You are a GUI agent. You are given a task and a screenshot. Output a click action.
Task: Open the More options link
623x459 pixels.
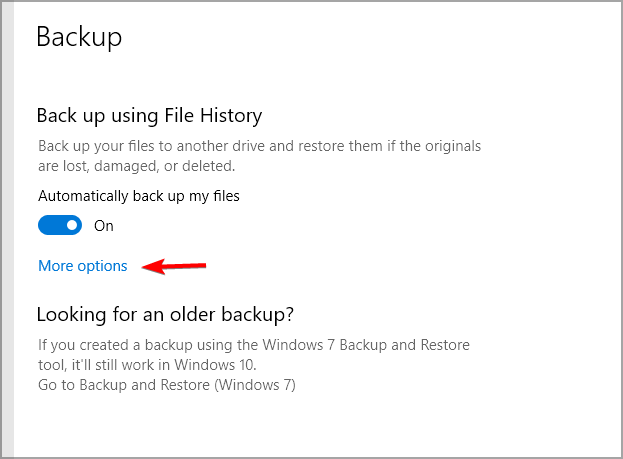tap(83, 266)
